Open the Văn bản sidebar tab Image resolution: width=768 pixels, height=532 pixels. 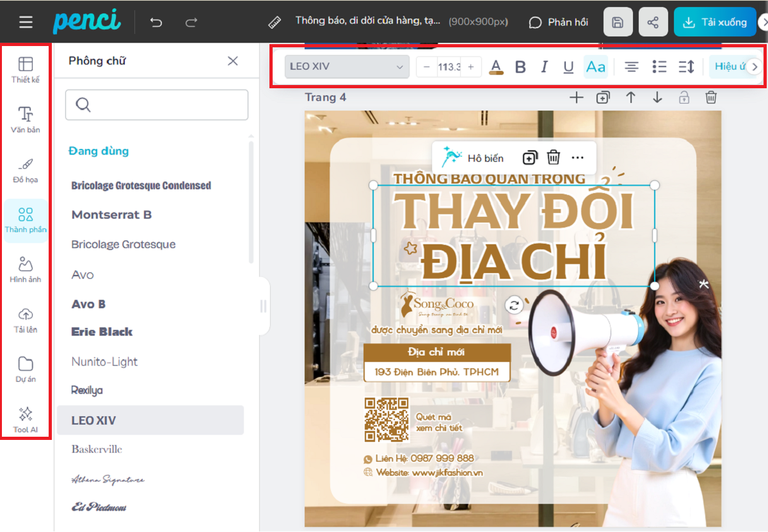26,120
